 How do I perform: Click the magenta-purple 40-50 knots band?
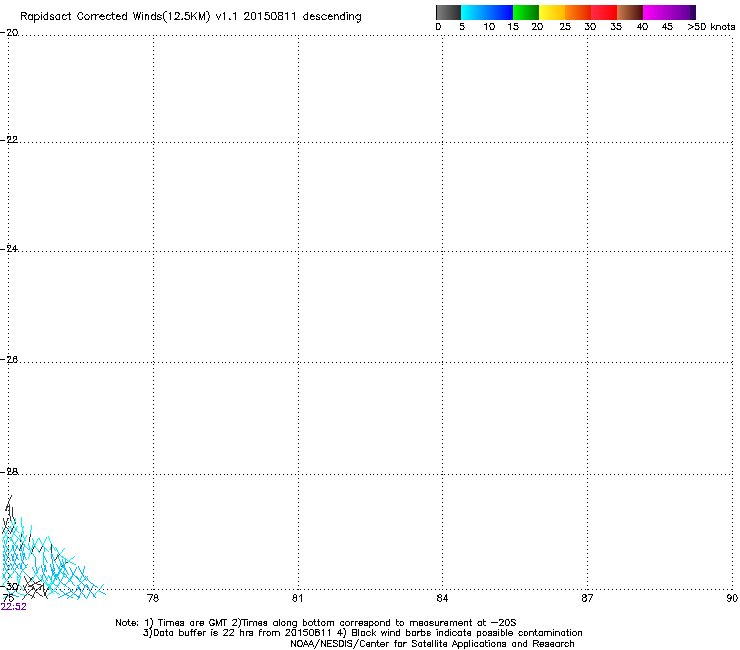tap(669, 12)
